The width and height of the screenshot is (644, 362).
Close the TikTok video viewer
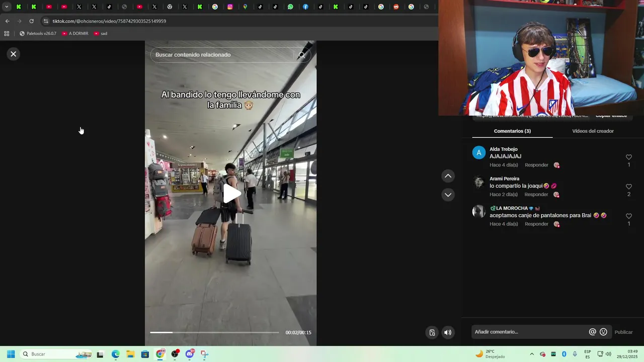pyautogui.click(x=14, y=54)
